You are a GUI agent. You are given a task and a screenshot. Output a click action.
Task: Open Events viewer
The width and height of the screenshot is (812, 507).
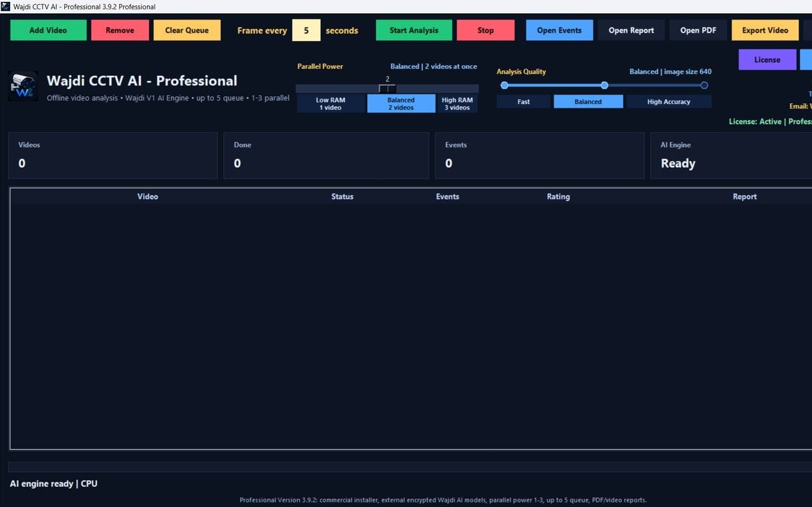(559, 30)
